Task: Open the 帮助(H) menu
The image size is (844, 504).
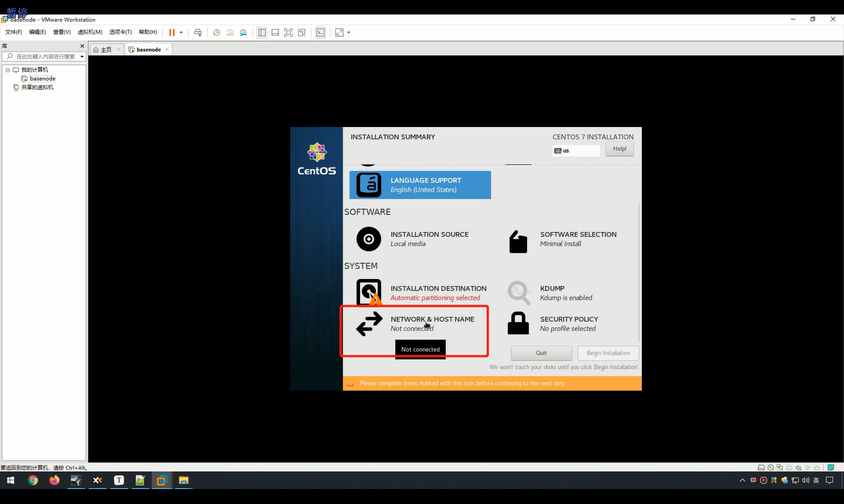Action: point(148,32)
